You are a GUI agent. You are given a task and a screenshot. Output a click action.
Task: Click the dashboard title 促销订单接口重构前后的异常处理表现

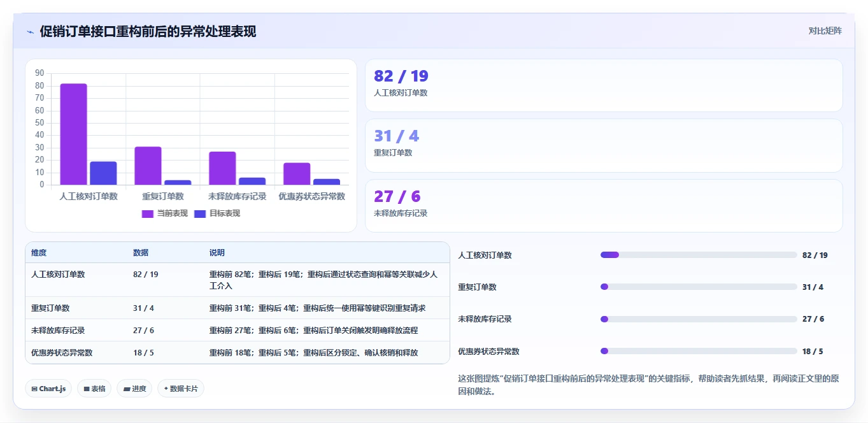[x=148, y=31]
